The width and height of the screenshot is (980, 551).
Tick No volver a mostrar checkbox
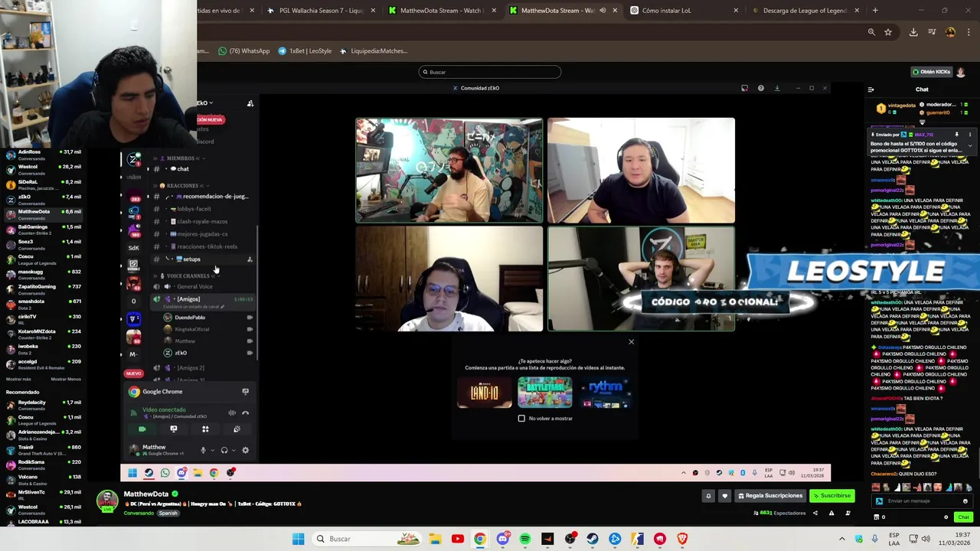click(521, 419)
